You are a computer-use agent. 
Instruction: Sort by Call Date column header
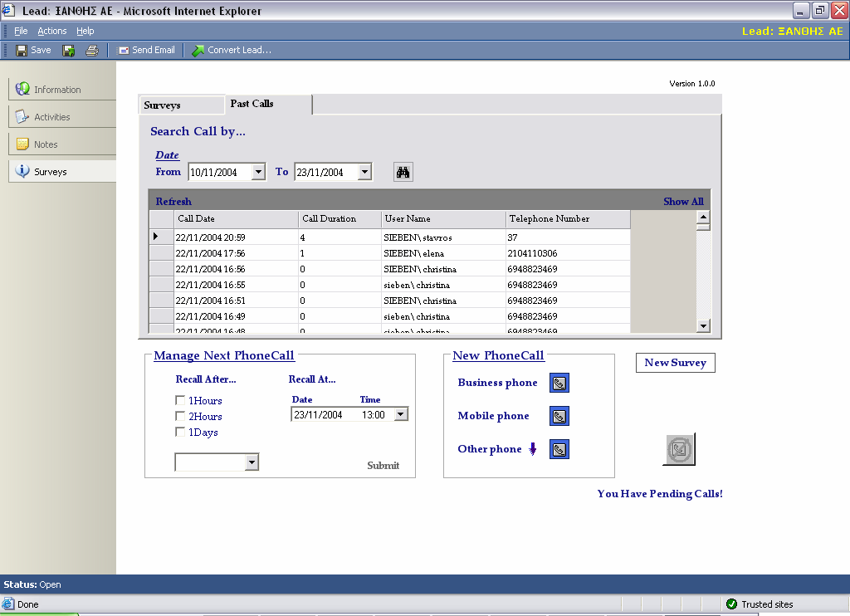click(236, 219)
